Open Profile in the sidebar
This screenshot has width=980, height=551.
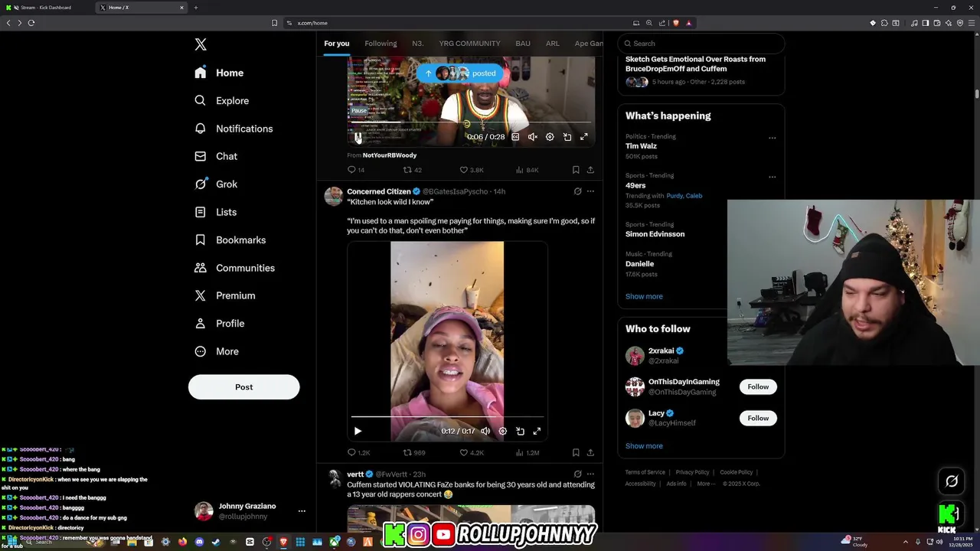(x=219, y=323)
